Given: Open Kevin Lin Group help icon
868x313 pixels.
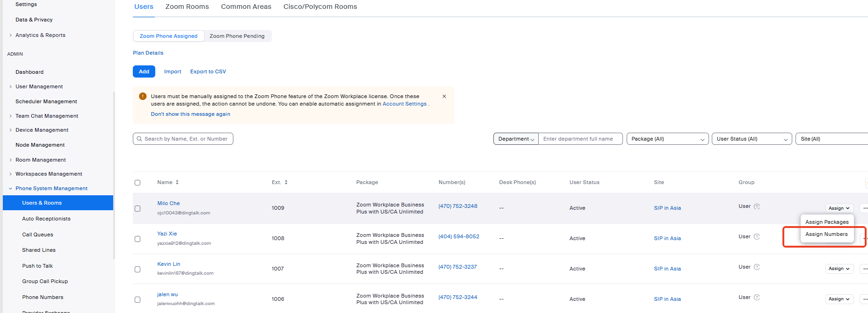Looking at the screenshot, I should (x=757, y=267).
